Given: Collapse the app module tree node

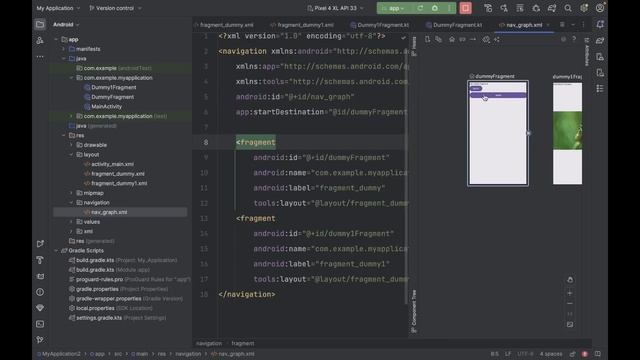Looking at the screenshot, I should (56, 40).
